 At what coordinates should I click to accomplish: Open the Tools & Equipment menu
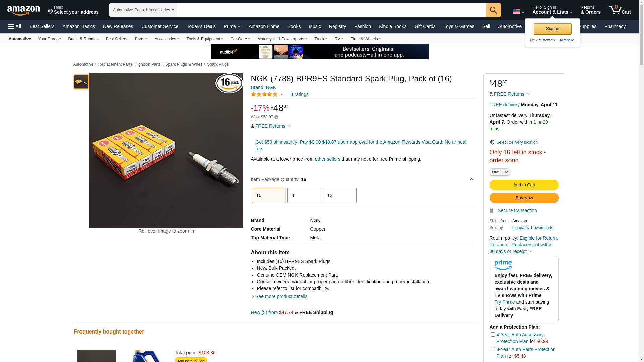pyautogui.click(x=205, y=39)
